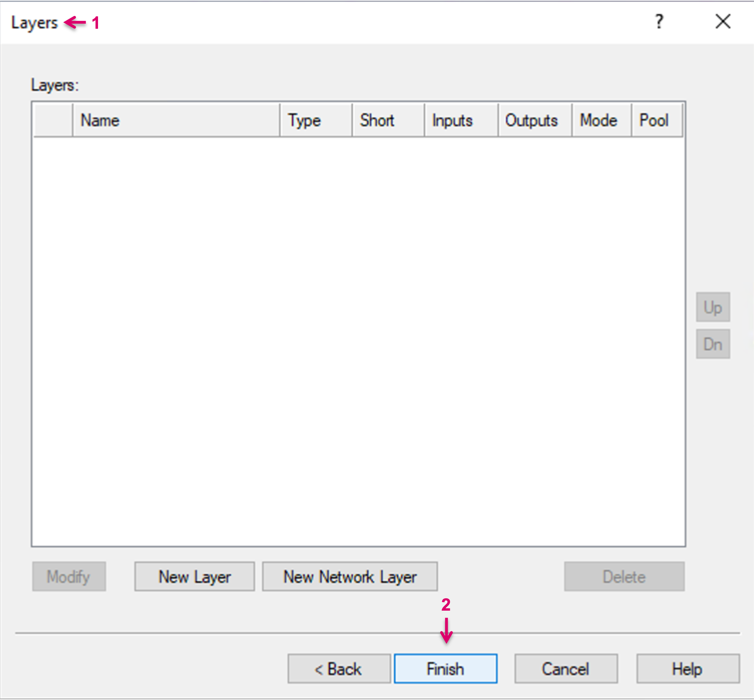Viewport: 754px width, 700px height.
Task: Click the Pool column header
Action: (x=656, y=121)
